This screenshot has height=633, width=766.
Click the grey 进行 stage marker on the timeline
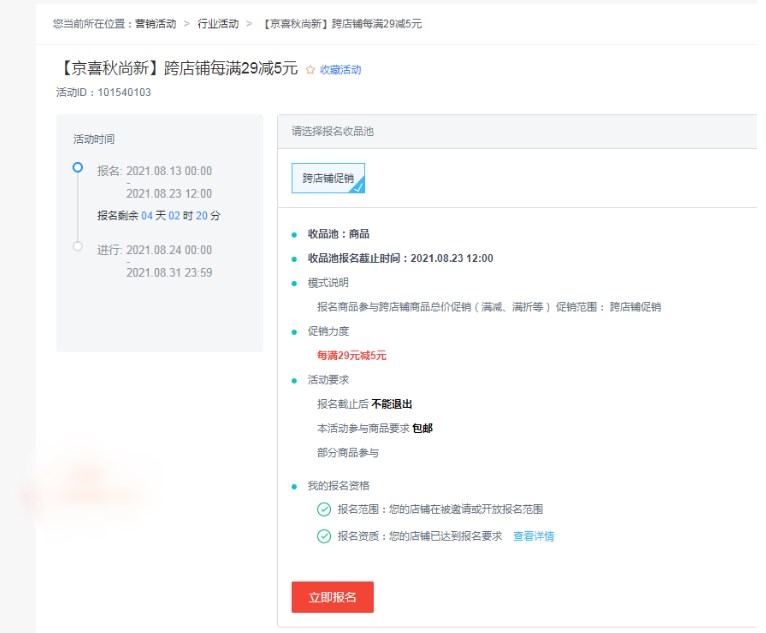coord(77,246)
